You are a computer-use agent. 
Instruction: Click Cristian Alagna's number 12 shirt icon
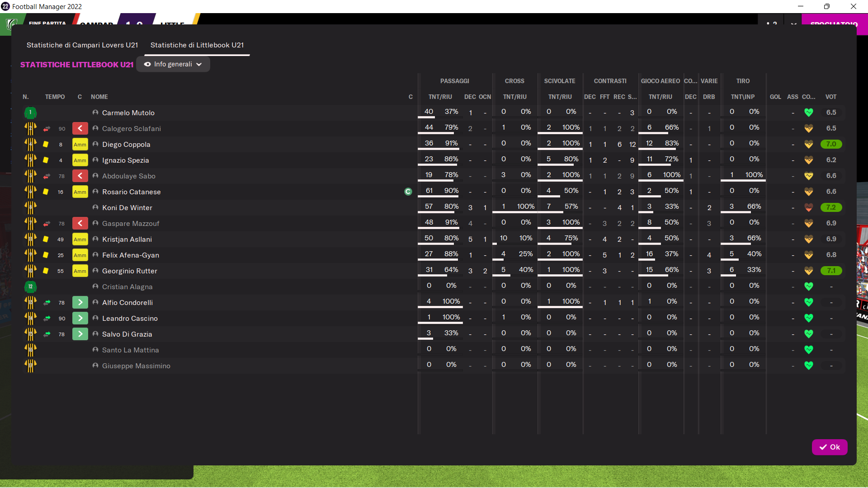30,287
